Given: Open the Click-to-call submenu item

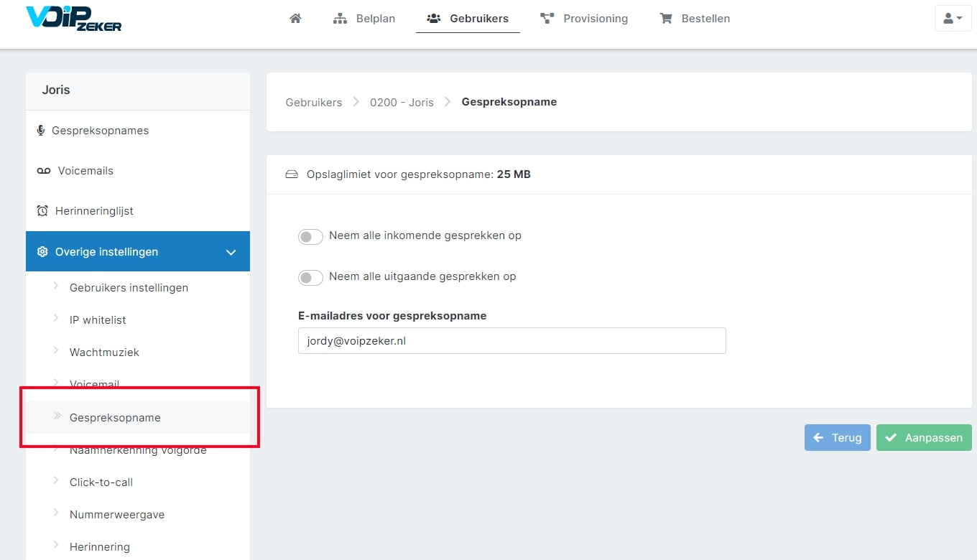Looking at the screenshot, I should (x=101, y=482).
